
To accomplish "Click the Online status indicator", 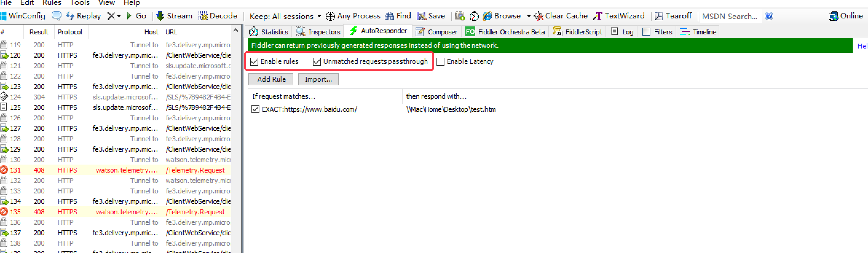I will pos(846,16).
